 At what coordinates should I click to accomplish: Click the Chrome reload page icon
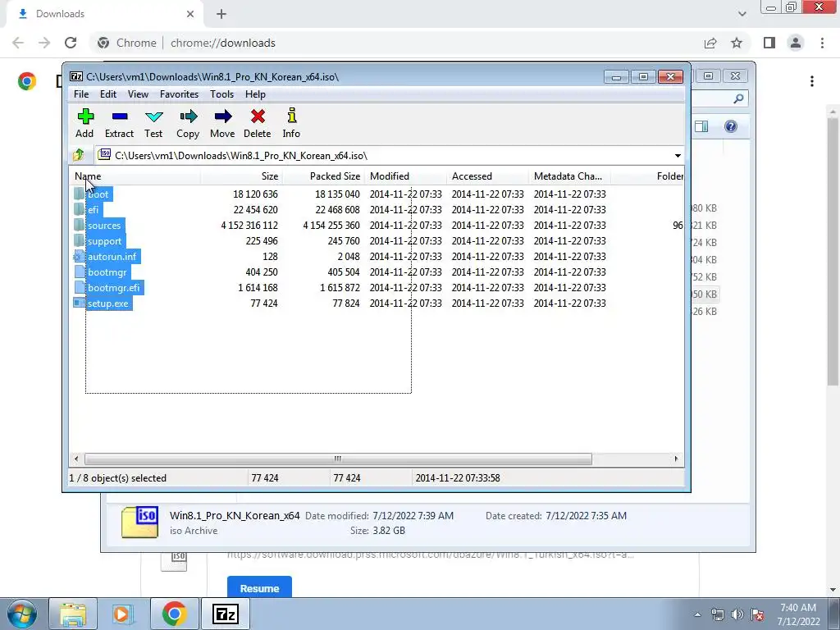click(71, 43)
